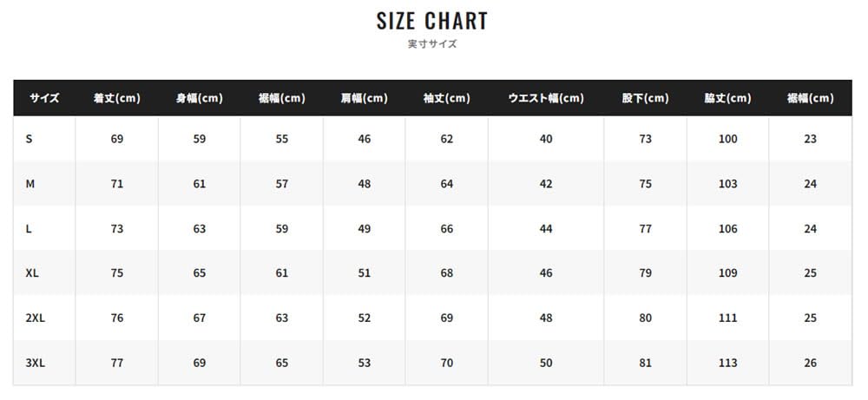Select the S size row label
Image resolution: width=868 pixels, height=400 pixels.
[x=30, y=139]
